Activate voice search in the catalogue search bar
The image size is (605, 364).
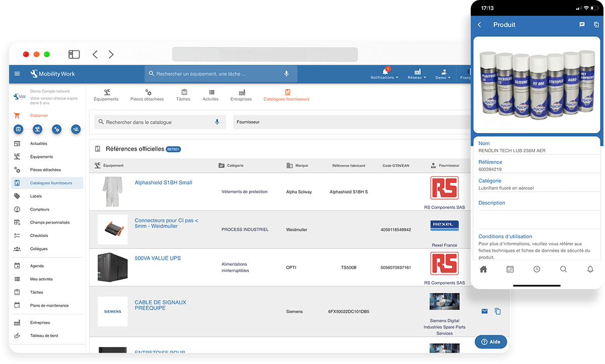point(217,122)
